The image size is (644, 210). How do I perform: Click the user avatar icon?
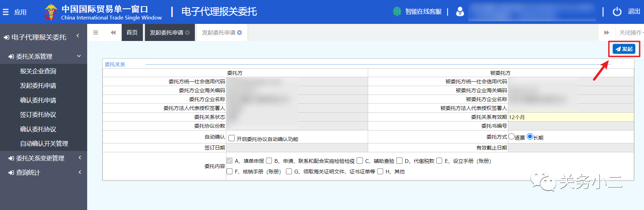(460, 12)
